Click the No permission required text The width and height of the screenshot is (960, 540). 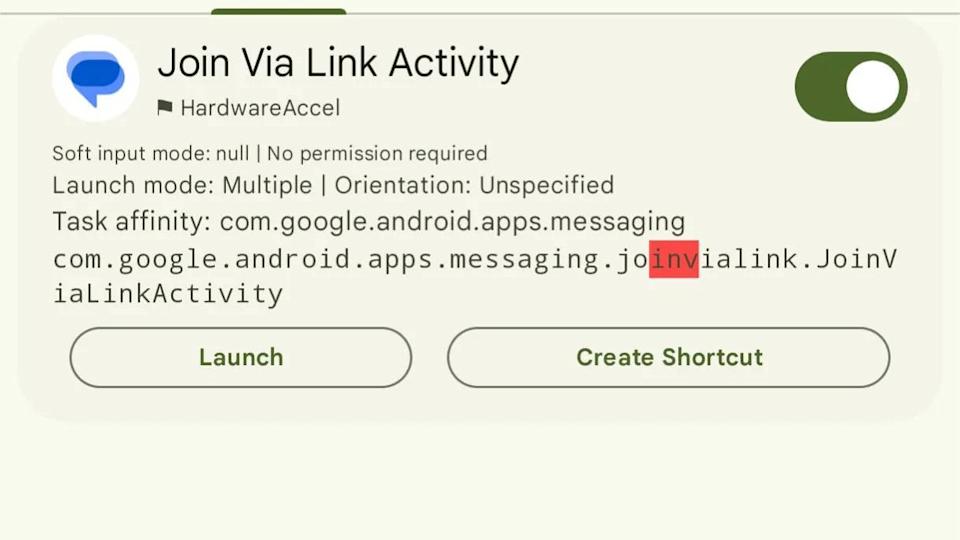(x=377, y=153)
